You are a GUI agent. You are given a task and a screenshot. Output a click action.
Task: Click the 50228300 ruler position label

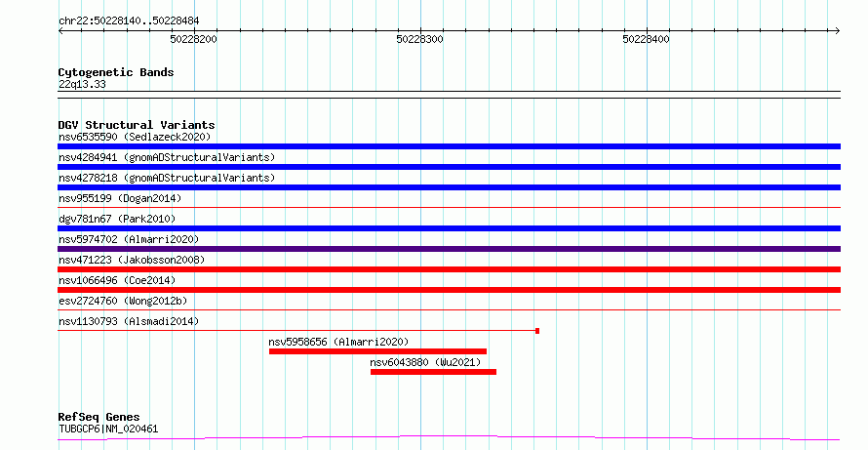(419, 39)
